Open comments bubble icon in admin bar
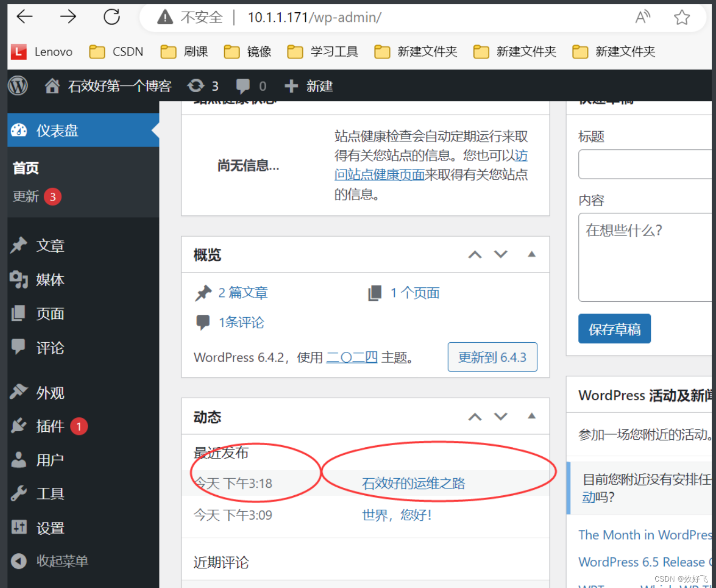Image resolution: width=716 pixels, height=588 pixels. pos(251,86)
